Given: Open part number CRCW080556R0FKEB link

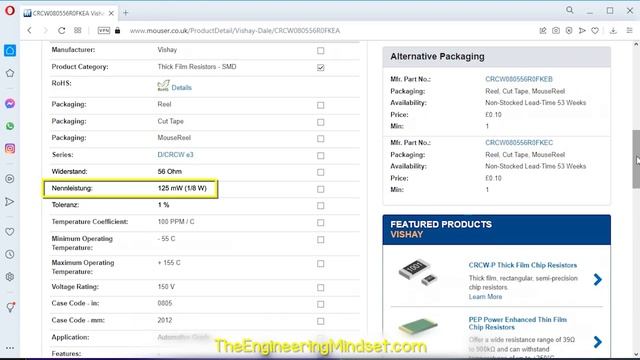Looking at the screenshot, I should point(518,79).
